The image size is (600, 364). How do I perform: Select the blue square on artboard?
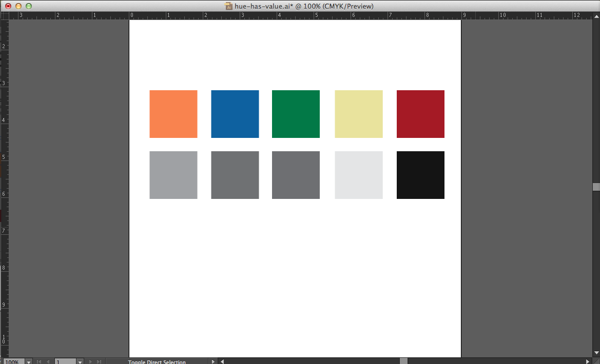click(235, 114)
